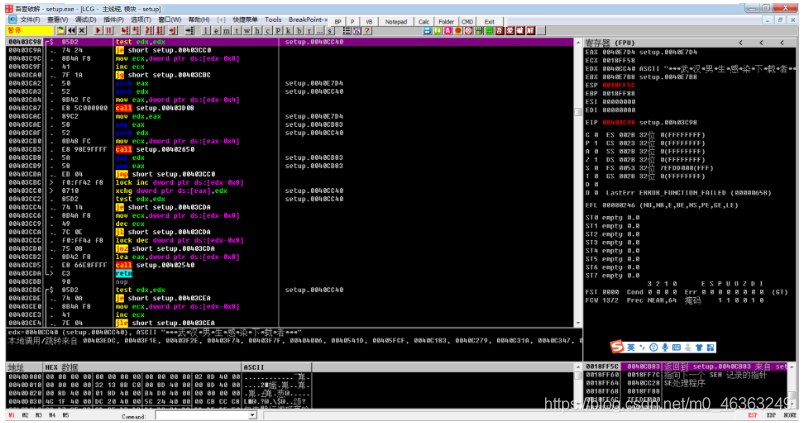
Task: Click the Restart program rewind icon
Action: point(72,31)
